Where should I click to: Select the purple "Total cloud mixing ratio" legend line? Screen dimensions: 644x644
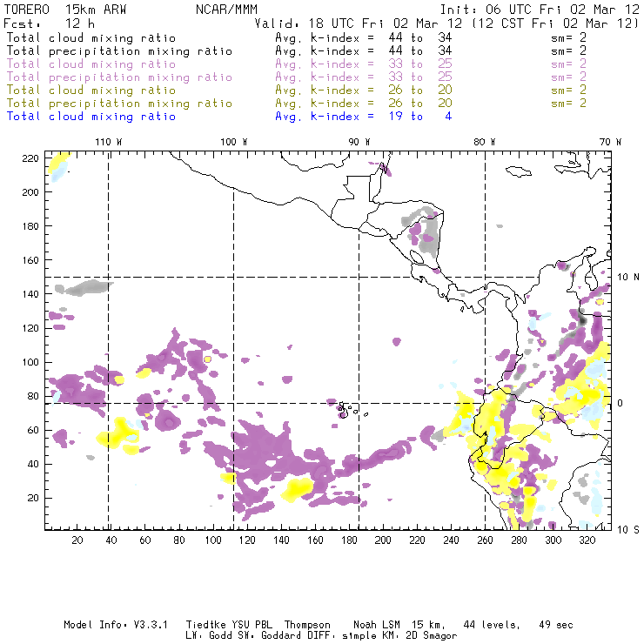(x=91, y=64)
